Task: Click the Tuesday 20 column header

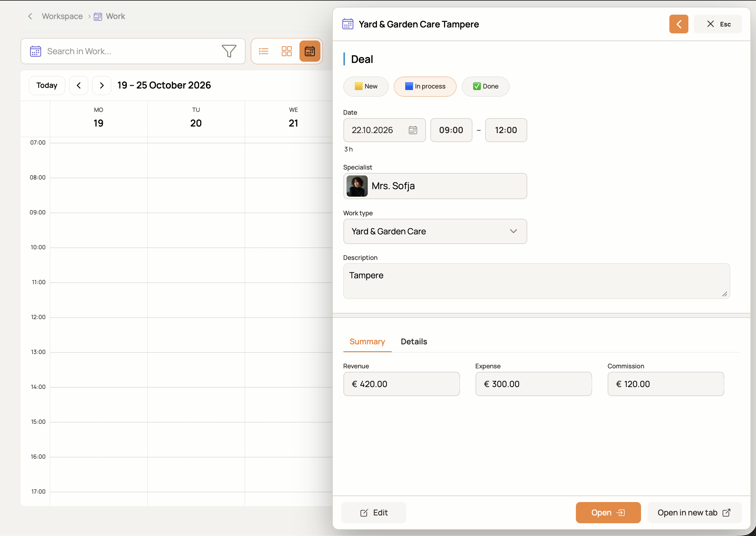Action: click(196, 118)
